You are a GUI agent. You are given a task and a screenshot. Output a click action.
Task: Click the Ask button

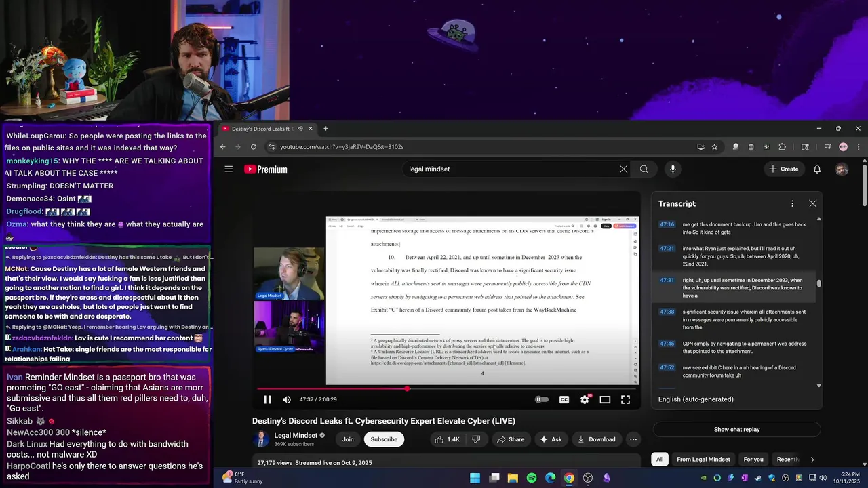point(551,439)
